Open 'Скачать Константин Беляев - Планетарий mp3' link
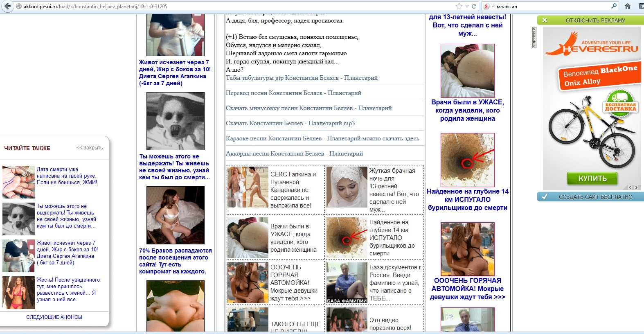 (290, 123)
